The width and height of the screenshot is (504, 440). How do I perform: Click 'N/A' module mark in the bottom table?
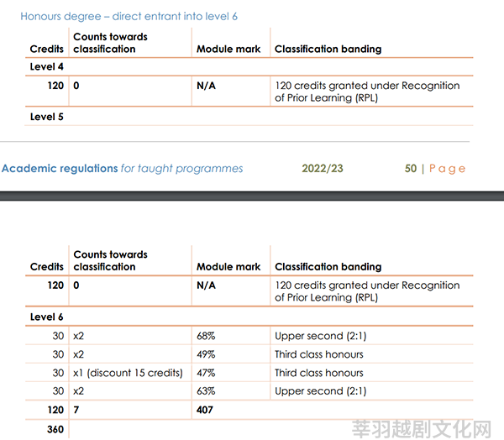(x=206, y=285)
